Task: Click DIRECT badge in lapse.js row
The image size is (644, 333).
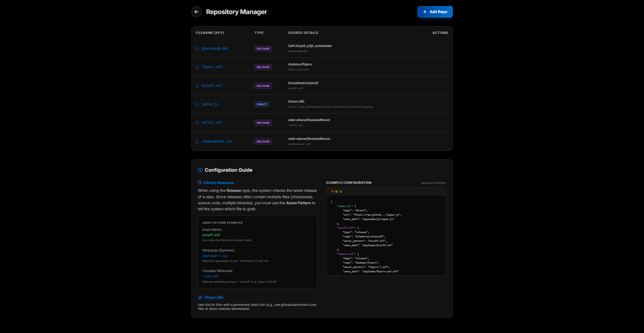Action: 262,104
